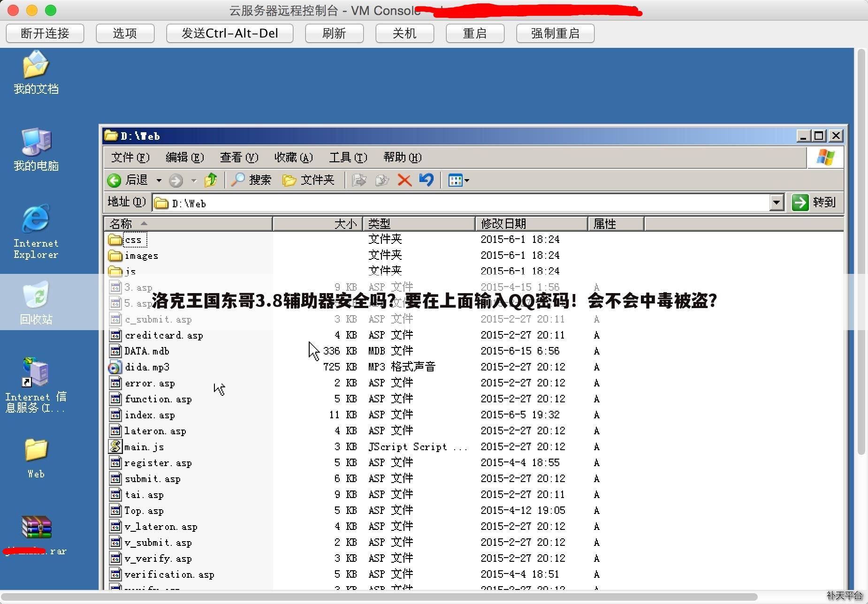The image size is (868, 604).
Task: Select the DATA.mdb file
Action: (x=139, y=351)
